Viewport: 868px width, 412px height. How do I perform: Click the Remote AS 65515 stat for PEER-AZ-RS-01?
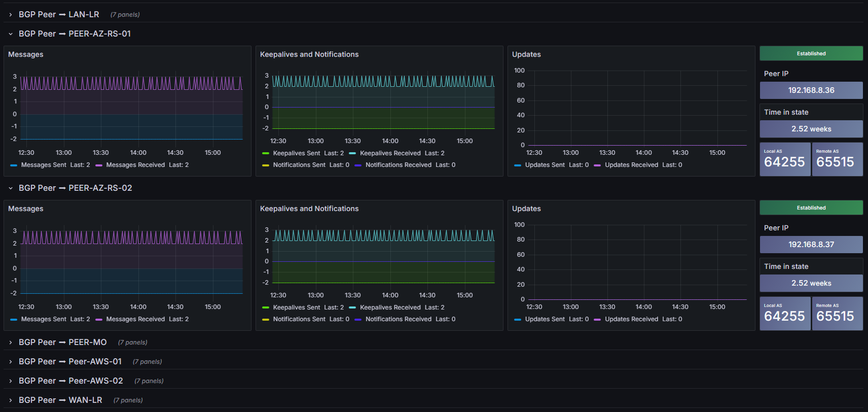[837, 159]
